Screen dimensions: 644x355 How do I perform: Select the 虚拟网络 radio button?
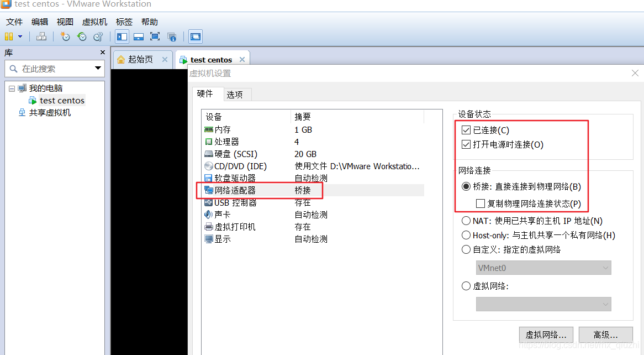click(x=466, y=286)
